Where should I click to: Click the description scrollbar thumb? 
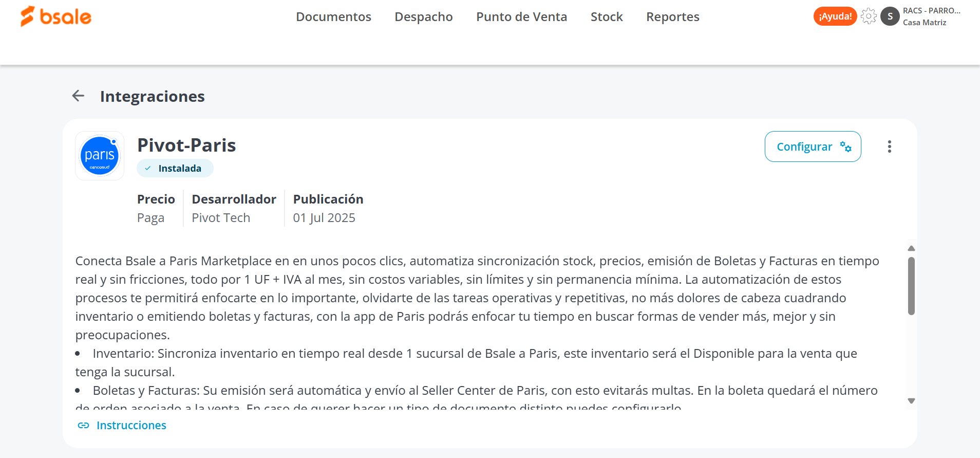coord(911,286)
